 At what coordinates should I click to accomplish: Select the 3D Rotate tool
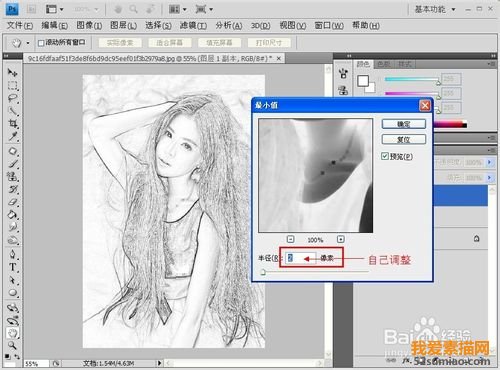click(12, 307)
